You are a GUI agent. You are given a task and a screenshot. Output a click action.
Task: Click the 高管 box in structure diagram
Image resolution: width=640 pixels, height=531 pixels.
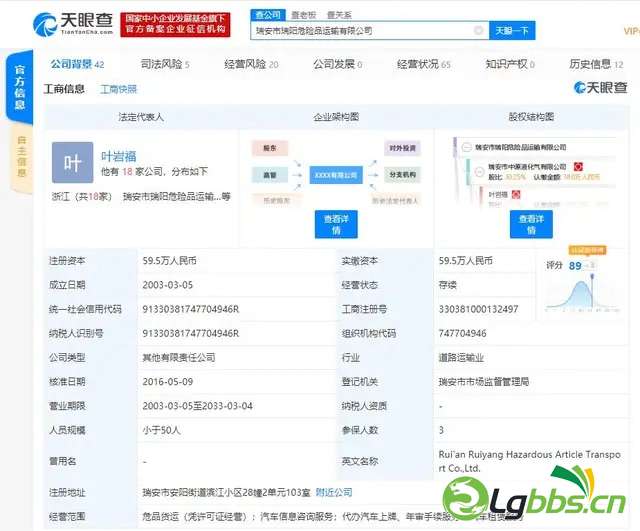tap(270, 175)
